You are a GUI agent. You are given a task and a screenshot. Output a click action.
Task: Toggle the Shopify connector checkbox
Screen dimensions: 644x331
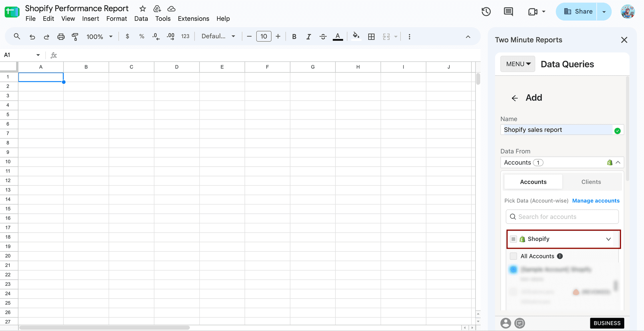tap(513, 239)
